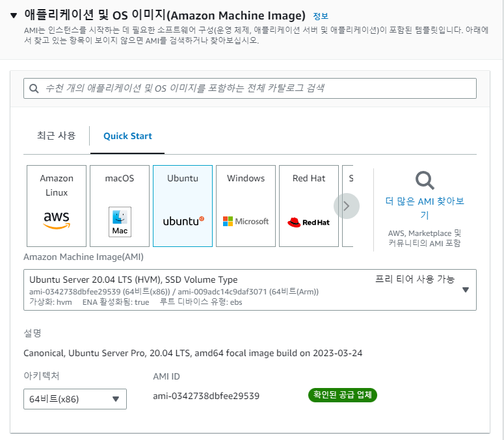Viewport: 504px width, 440px height.
Task: Show next OS cards with arrow button
Action: point(347,206)
